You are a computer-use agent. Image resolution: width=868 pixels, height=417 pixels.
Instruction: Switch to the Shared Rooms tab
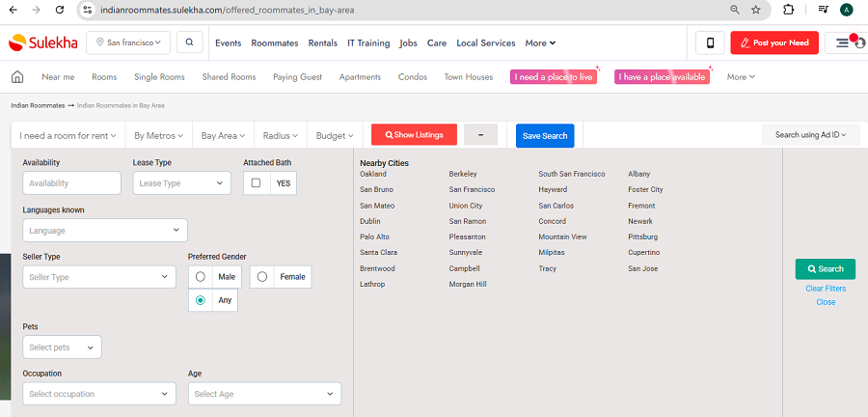pos(229,77)
